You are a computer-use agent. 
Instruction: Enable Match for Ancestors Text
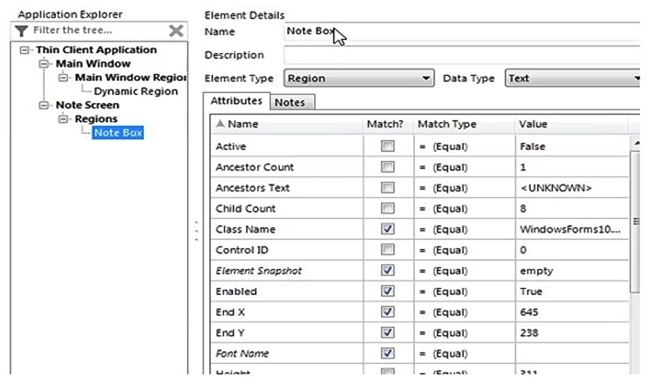pos(388,187)
